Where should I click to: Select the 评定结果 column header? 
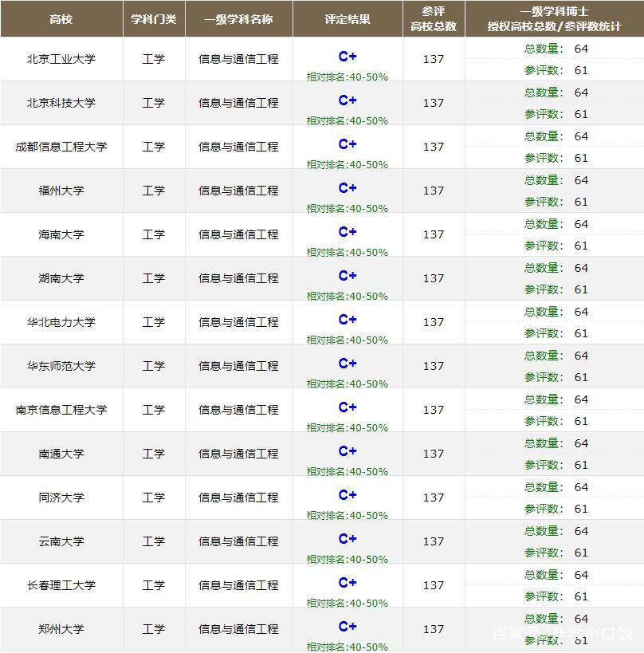point(348,19)
